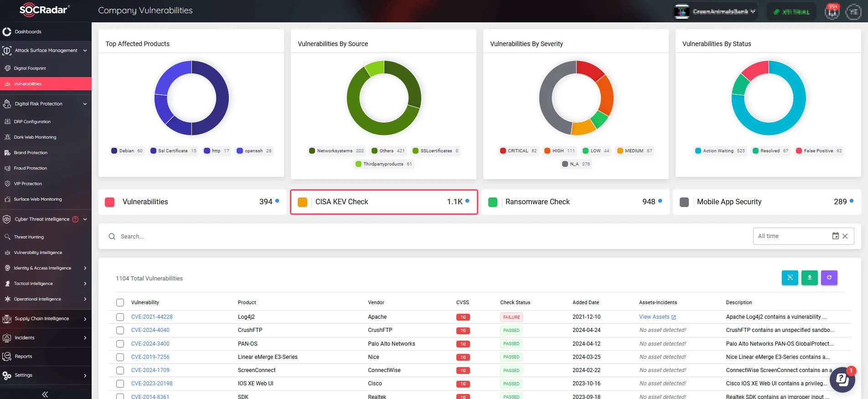Viewport: 868px width, 399px height.
Task: Click Identity & Access Intelligence fingerprint icon
Action: (x=7, y=268)
